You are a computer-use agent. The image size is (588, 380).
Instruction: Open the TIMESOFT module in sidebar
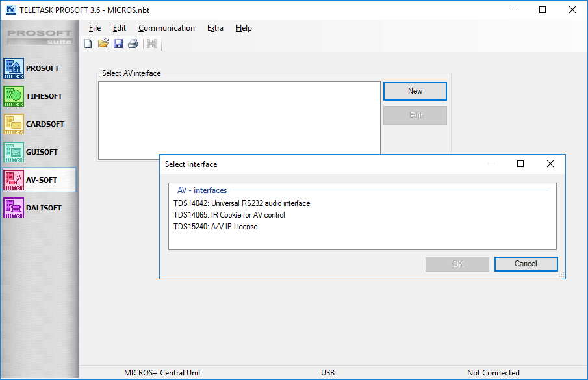(39, 96)
